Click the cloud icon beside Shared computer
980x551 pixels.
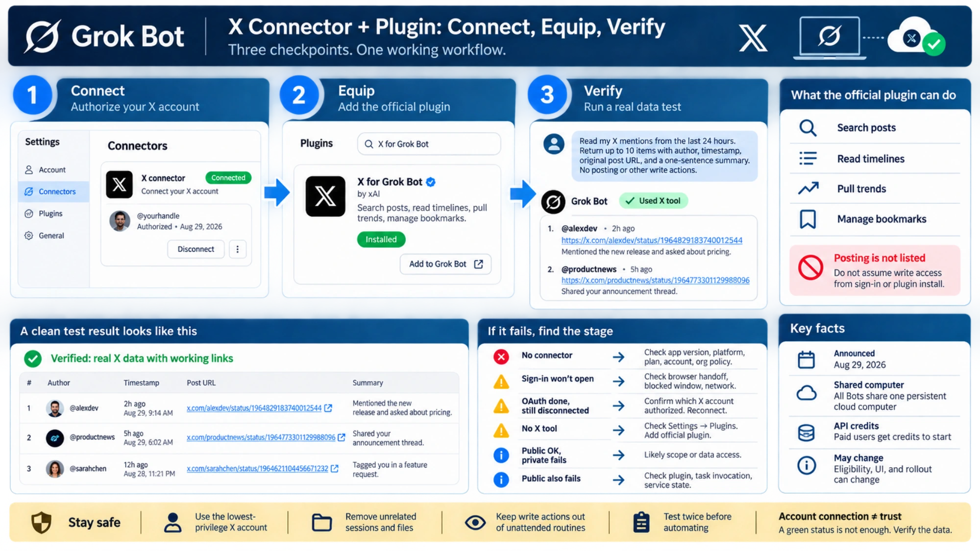pos(806,393)
